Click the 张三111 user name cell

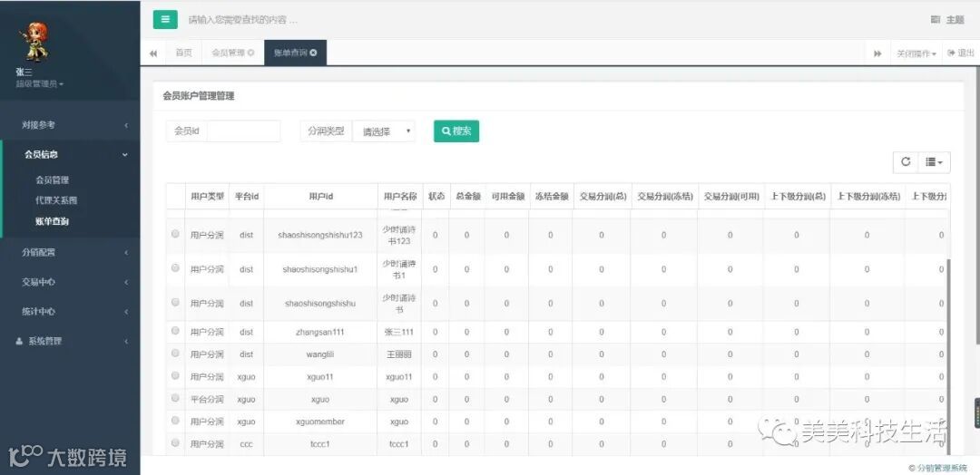(398, 332)
